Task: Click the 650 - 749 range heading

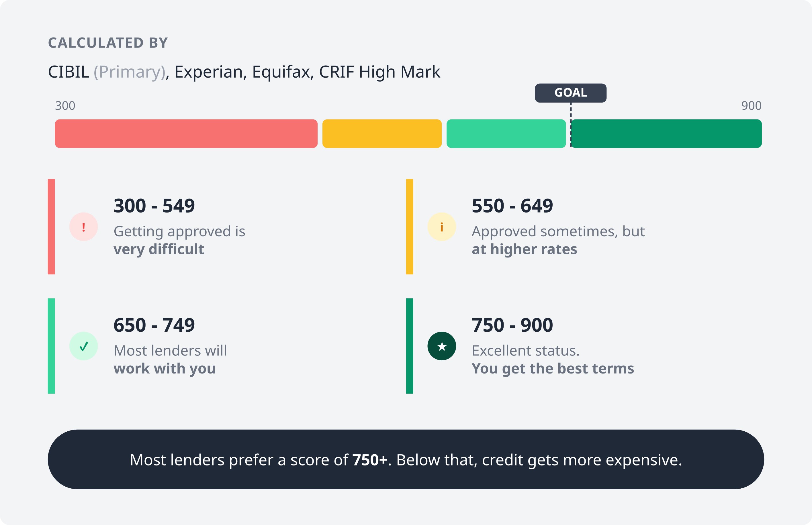Action: pos(154,325)
